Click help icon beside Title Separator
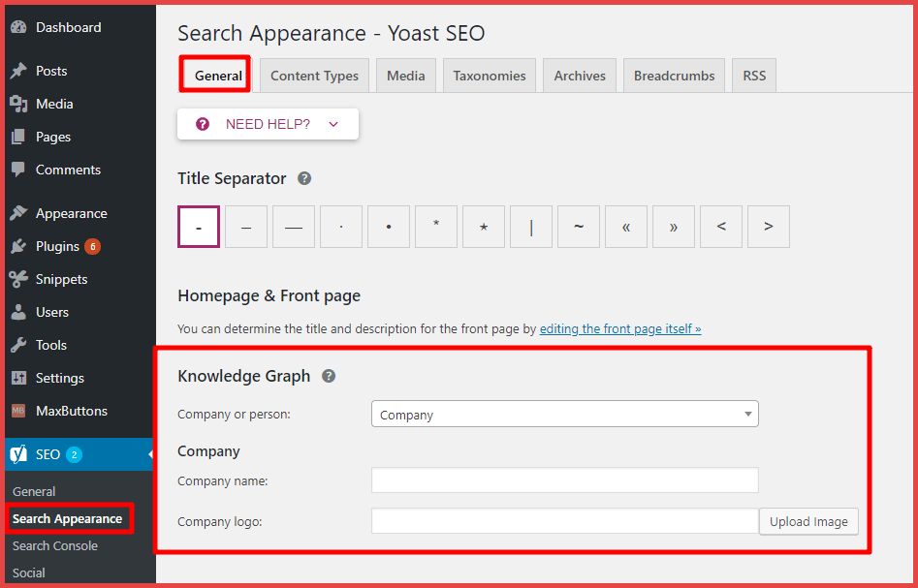The height and width of the screenshot is (588, 918). click(304, 178)
